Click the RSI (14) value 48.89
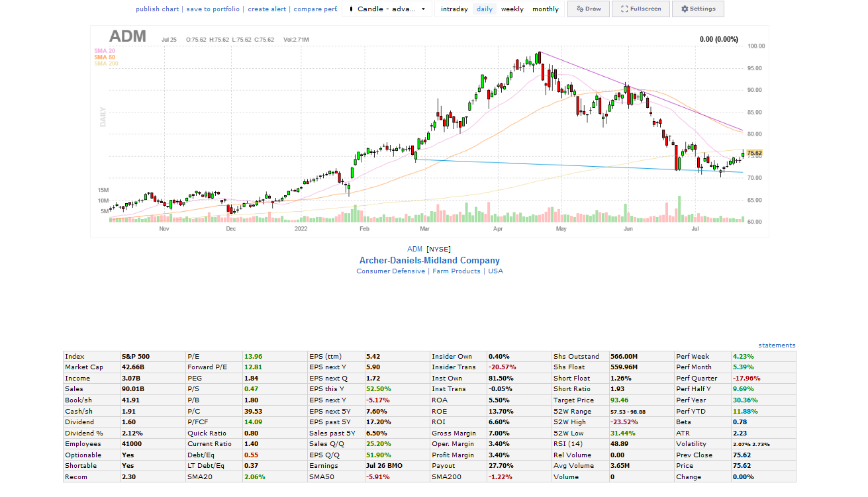868x497 pixels. [619, 444]
